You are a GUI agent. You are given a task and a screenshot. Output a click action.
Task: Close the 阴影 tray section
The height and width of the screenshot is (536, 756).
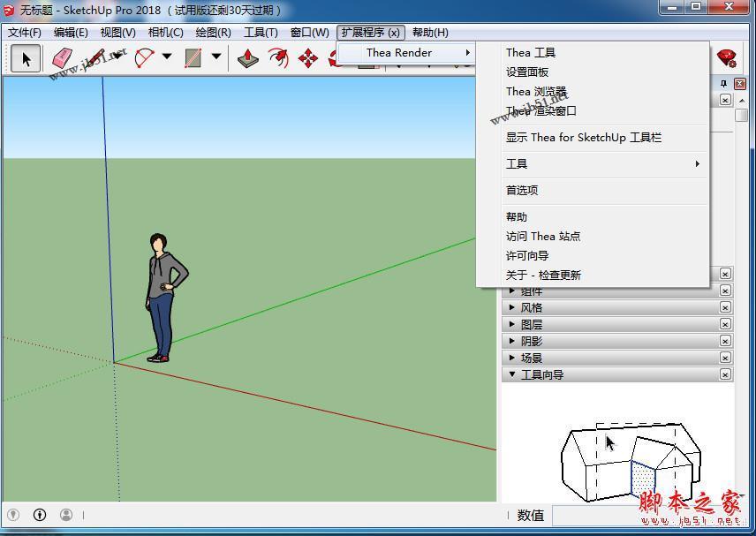[x=725, y=341]
